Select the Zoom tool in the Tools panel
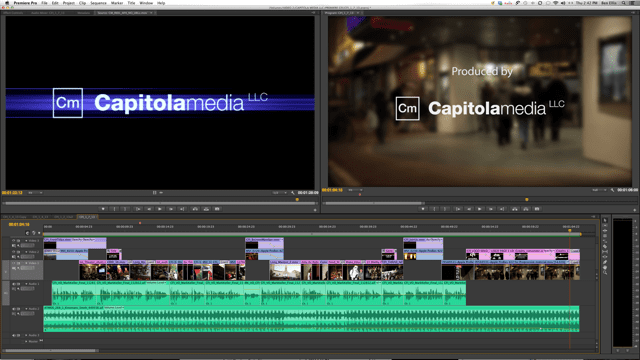The image size is (640, 360). point(605,273)
